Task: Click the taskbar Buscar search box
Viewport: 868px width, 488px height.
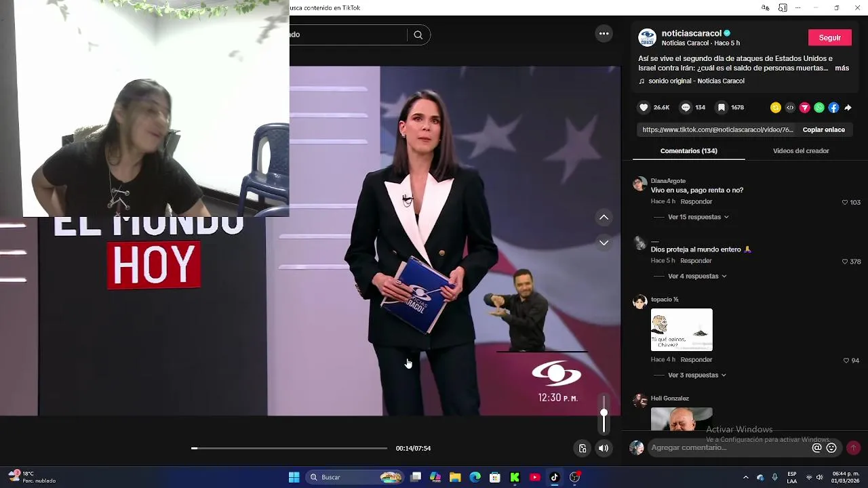Action: point(355,477)
